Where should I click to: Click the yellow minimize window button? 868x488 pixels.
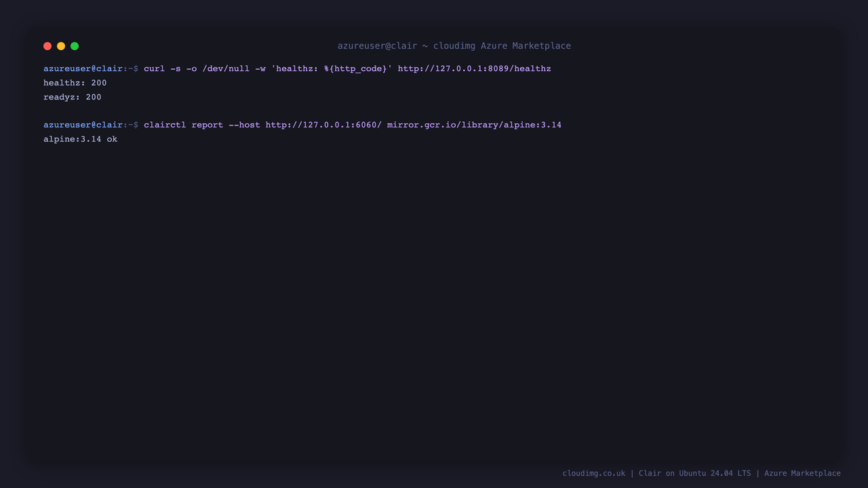[x=61, y=46]
